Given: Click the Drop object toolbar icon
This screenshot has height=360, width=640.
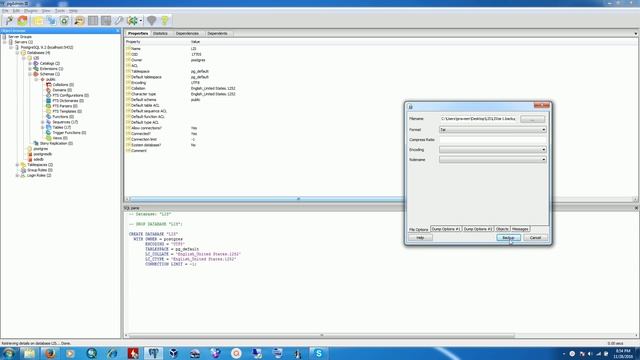Looking at the screenshot, I should 64,20.
